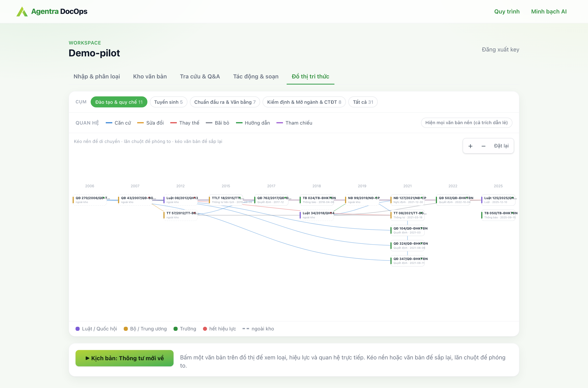Click the Hướng dẫn relation legend

[253, 123]
